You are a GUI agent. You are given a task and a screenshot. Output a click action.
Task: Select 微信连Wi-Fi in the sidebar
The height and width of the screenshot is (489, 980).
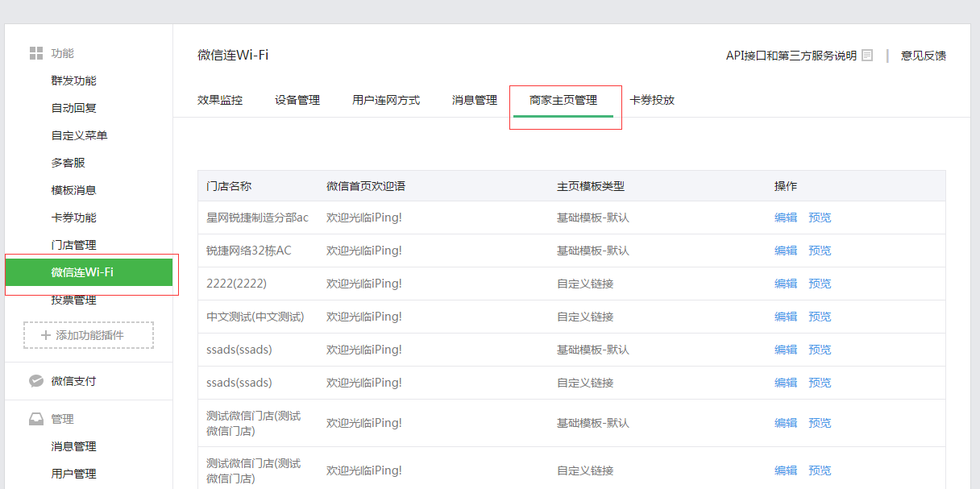89,272
